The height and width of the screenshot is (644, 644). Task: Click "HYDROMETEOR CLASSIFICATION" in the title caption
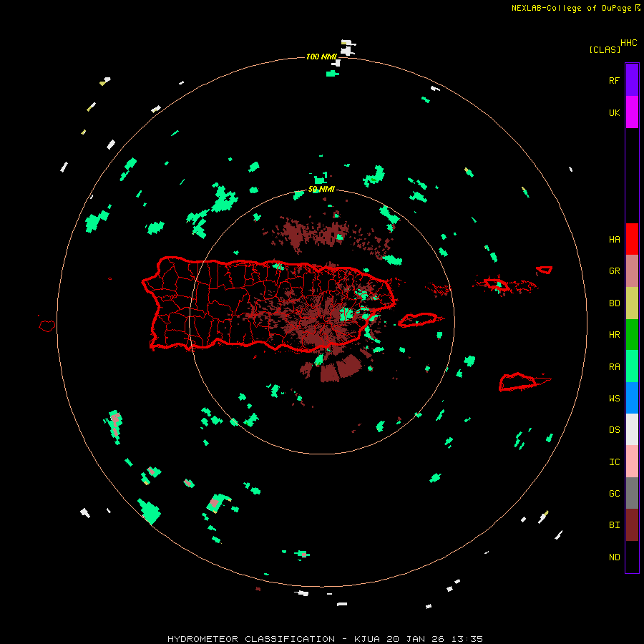(x=251, y=639)
